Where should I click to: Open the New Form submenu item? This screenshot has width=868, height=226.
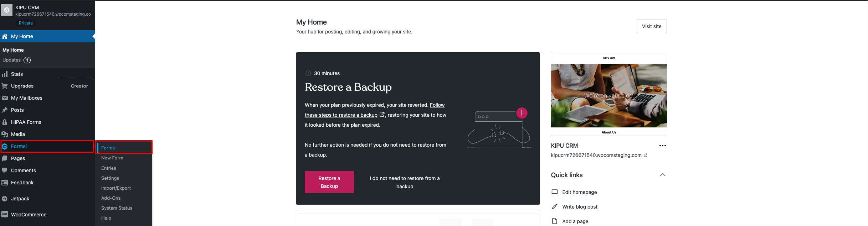[x=112, y=158]
